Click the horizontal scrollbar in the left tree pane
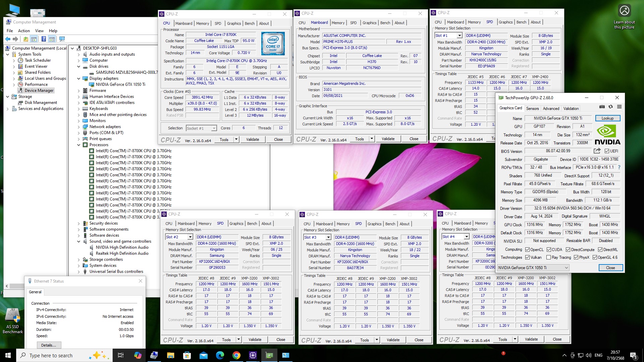The width and height of the screenshot is (644, 362). point(16,286)
